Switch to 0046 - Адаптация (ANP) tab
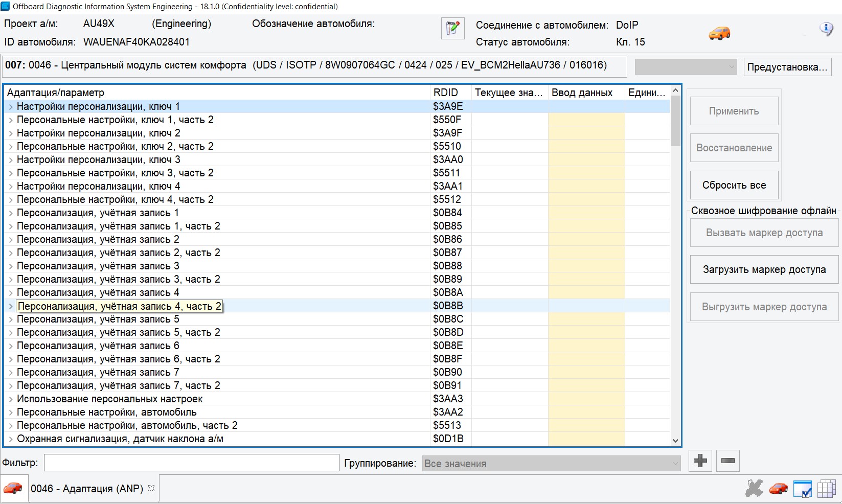This screenshot has width=842, height=504. tap(86, 489)
